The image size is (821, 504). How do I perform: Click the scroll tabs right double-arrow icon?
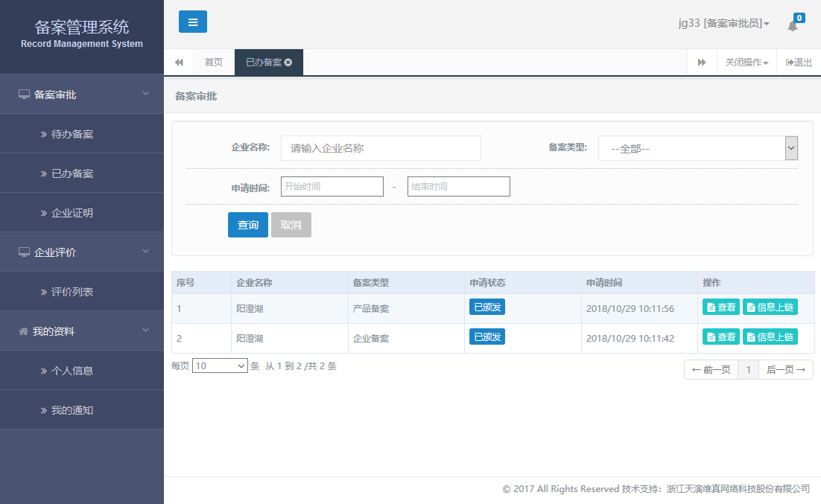pos(701,63)
